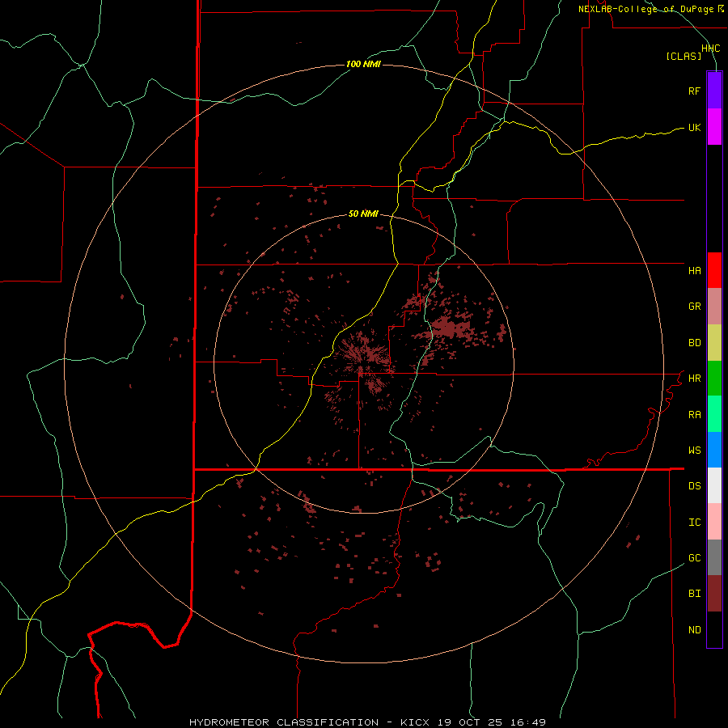Click the DS legend label
The height and width of the screenshot is (728, 728).
pyautogui.click(x=694, y=486)
